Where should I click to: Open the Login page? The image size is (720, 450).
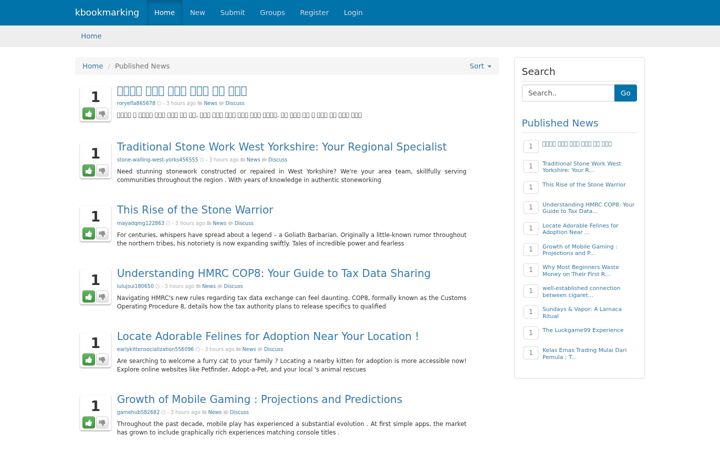point(353,12)
